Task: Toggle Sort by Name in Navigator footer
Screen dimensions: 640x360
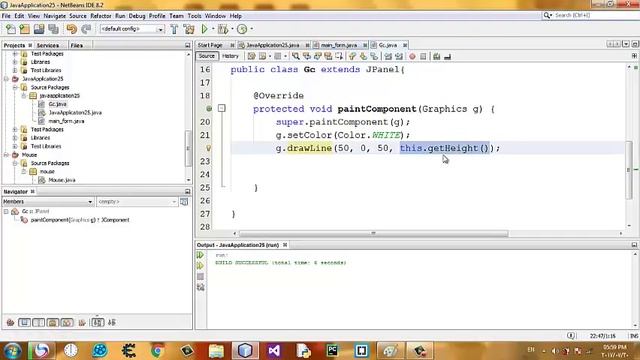Action: pyautogui.click(x=98, y=322)
